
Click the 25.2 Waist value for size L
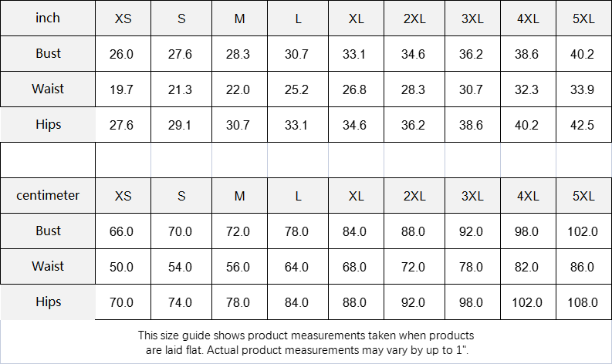click(298, 90)
